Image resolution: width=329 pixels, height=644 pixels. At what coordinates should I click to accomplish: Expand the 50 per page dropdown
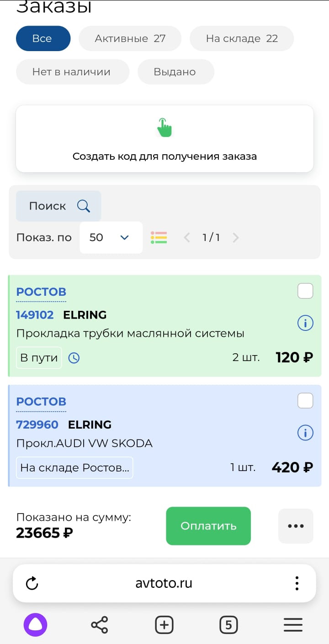tap(111, 237)
